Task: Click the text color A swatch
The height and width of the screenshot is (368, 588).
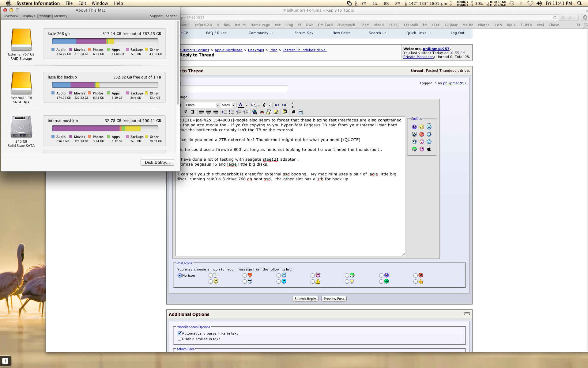Action: tap(241, 105)
